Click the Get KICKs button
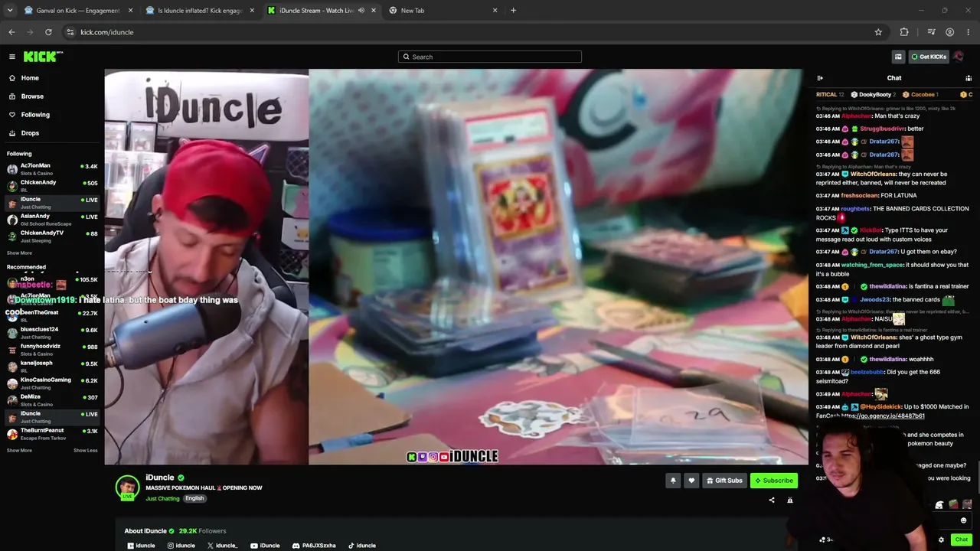Viewport: 980px width, 551px height. click(929, 57)
